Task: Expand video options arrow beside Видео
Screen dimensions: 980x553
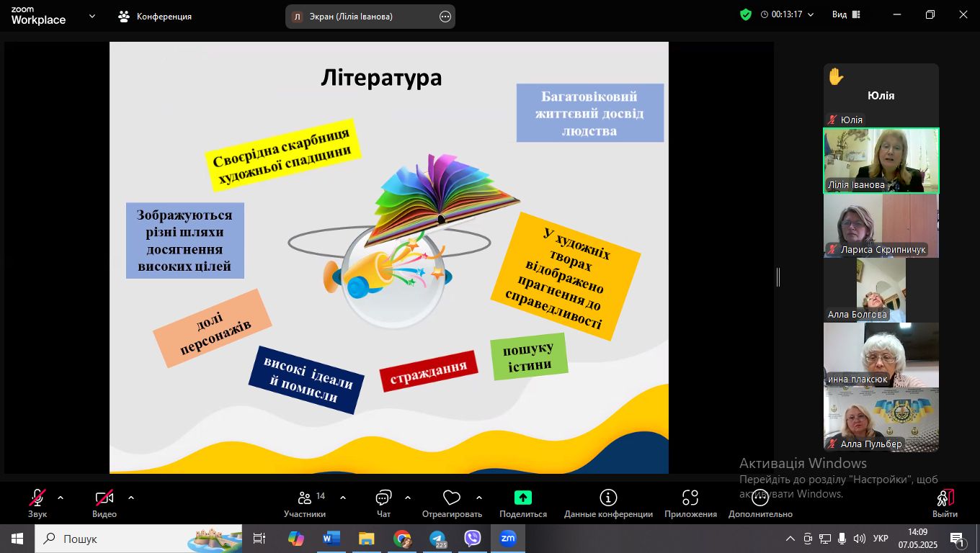Action: click(131, 498)
